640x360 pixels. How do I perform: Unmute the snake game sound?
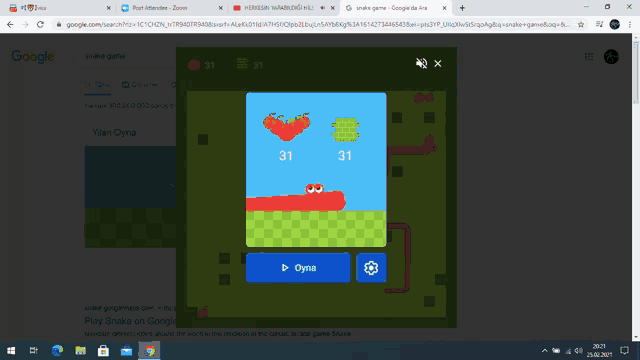(421, 63)
